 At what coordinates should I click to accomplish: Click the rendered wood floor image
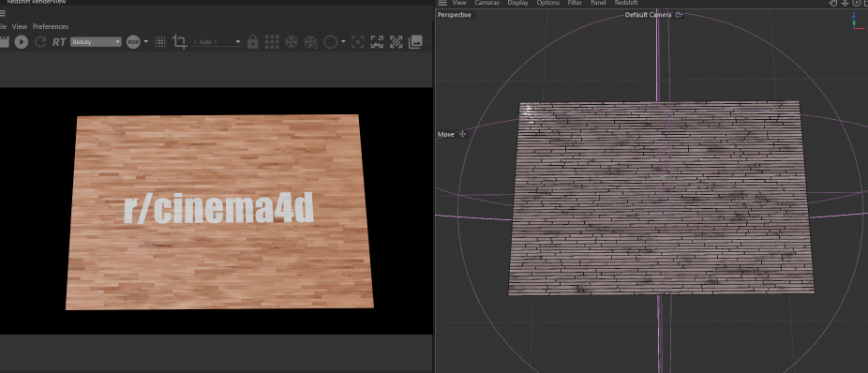point(219,212)
